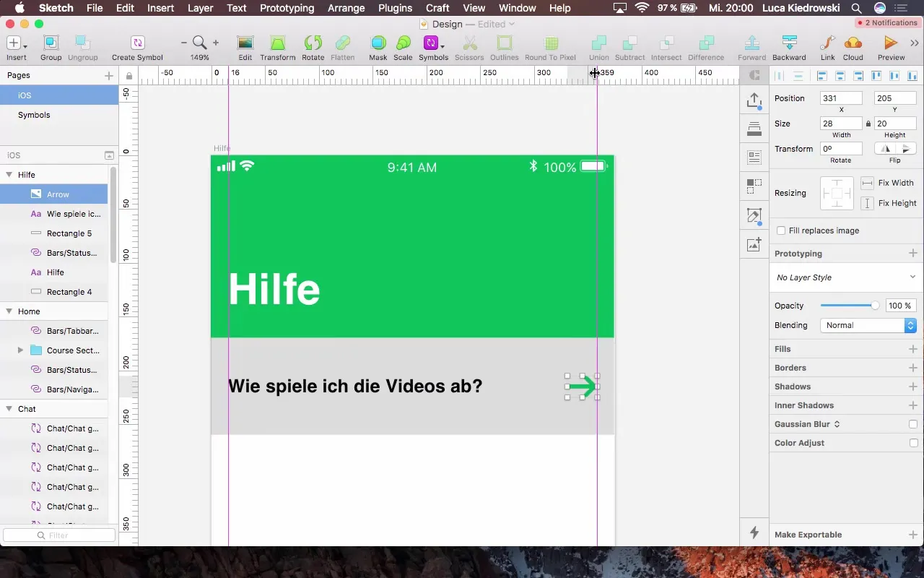This screenshot has height=578, width=924.
Task: Select the Rotate tool
Action: (313, 43)
